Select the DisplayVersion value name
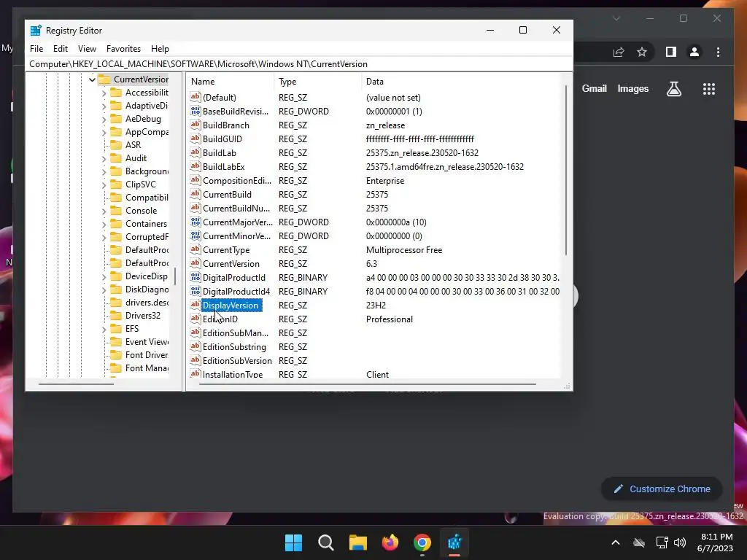The image size is (747, 560). pyautogui.click(x=231, y=306)
